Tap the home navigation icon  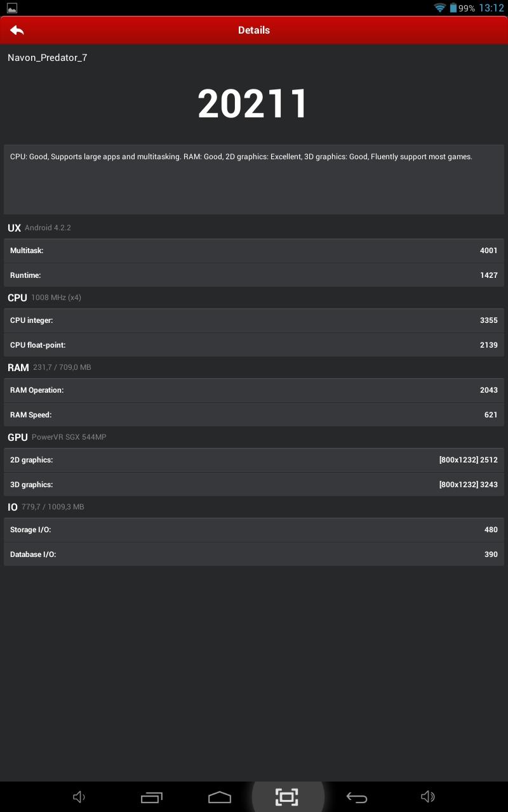(x=220, y=797)
